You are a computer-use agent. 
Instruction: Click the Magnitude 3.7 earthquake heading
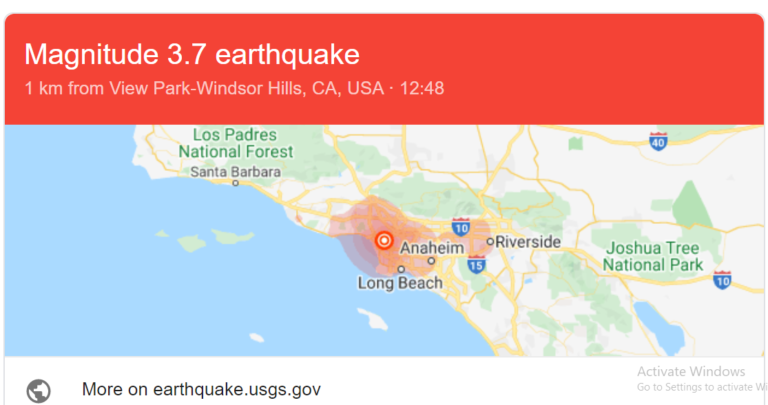(x=192, y=54)
